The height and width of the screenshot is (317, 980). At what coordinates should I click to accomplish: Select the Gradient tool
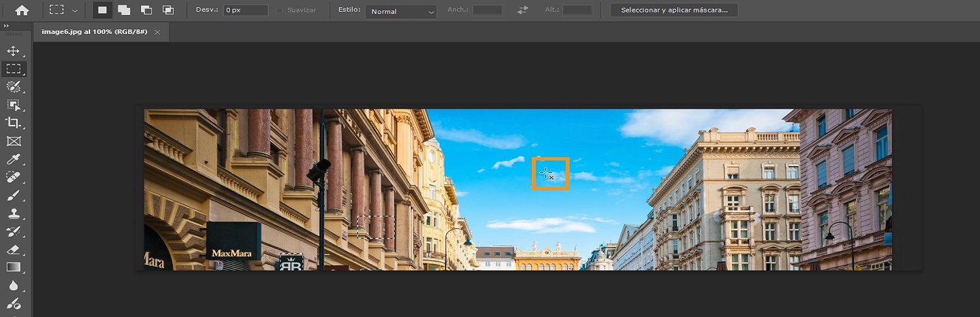point(13,267)
